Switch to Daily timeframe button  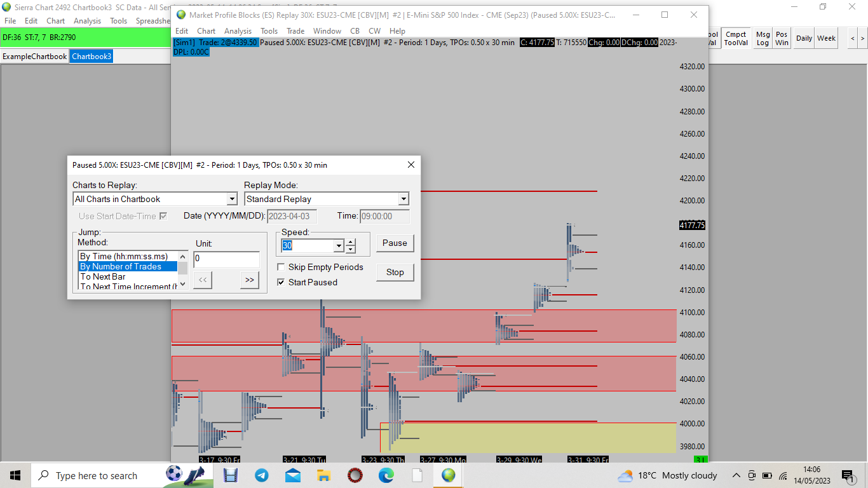coord(804,38)
